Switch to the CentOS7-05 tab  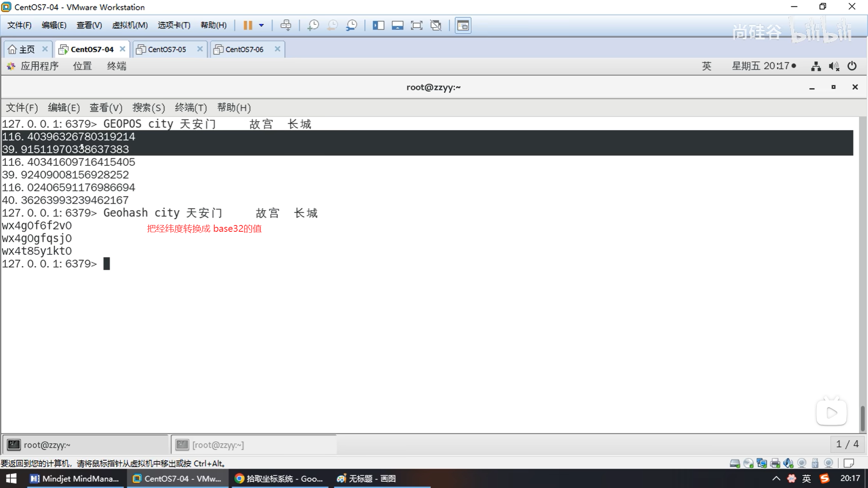coord(167,49)
